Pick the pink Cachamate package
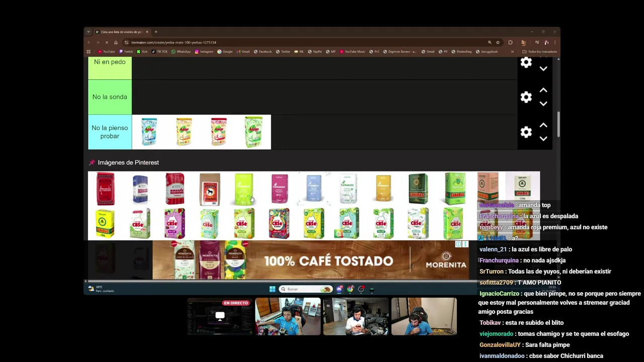Image resolution: width=644 pixels, height=362 pixels. [x=279, y=189]
